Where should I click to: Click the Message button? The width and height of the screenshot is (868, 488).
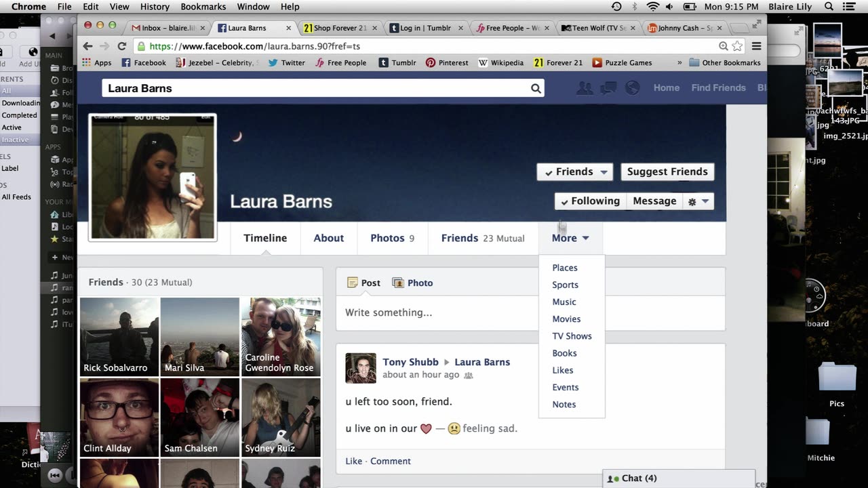click(654, 201)
